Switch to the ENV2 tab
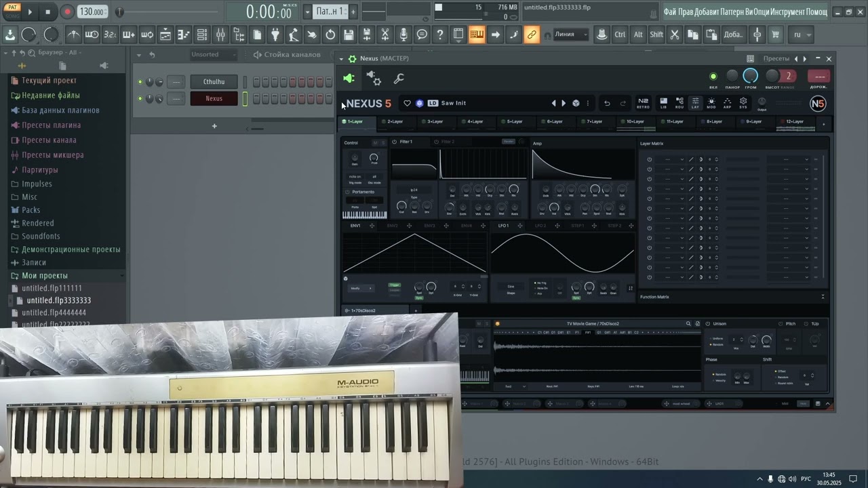 coord(393,226)
